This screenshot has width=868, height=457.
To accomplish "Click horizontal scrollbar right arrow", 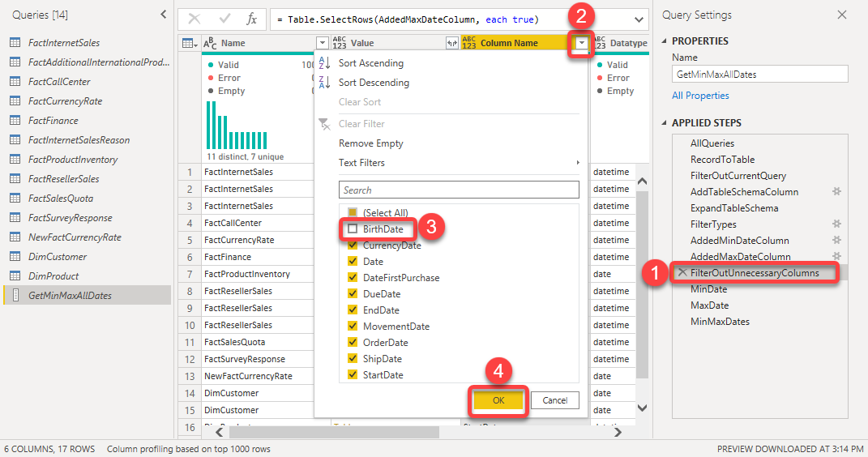I will pos(618,432).
